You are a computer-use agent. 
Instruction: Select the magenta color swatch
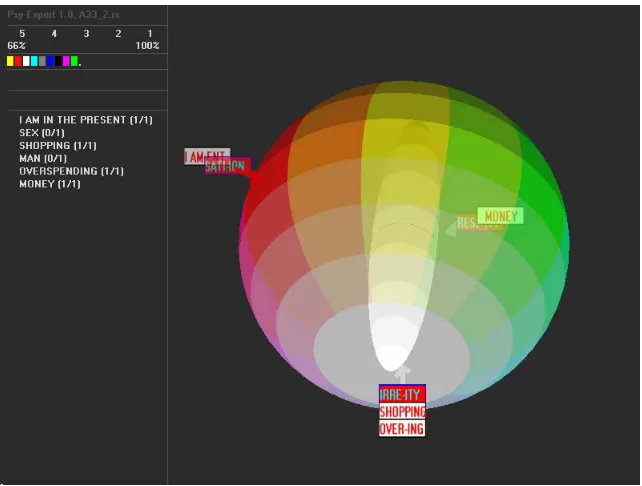tap(66, 61)
